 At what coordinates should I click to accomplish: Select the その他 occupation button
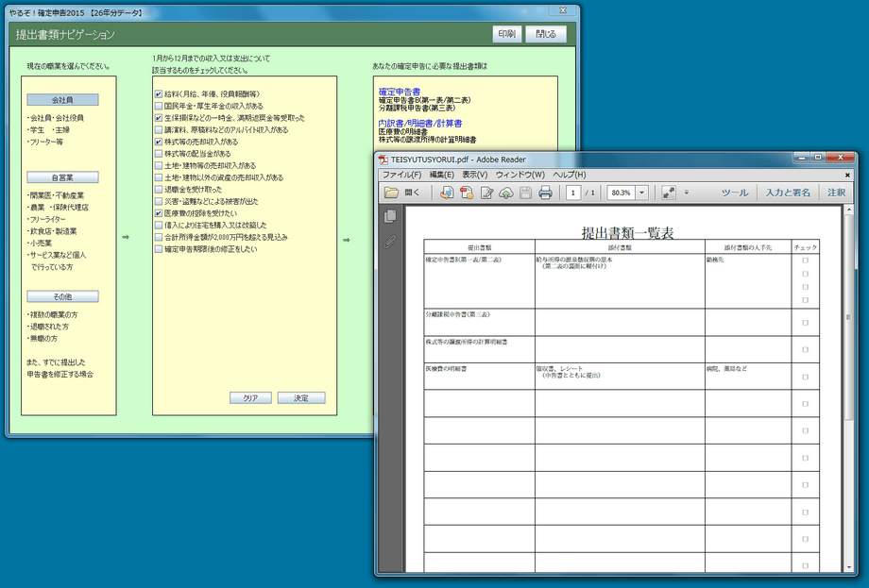(x=62, y=296)
